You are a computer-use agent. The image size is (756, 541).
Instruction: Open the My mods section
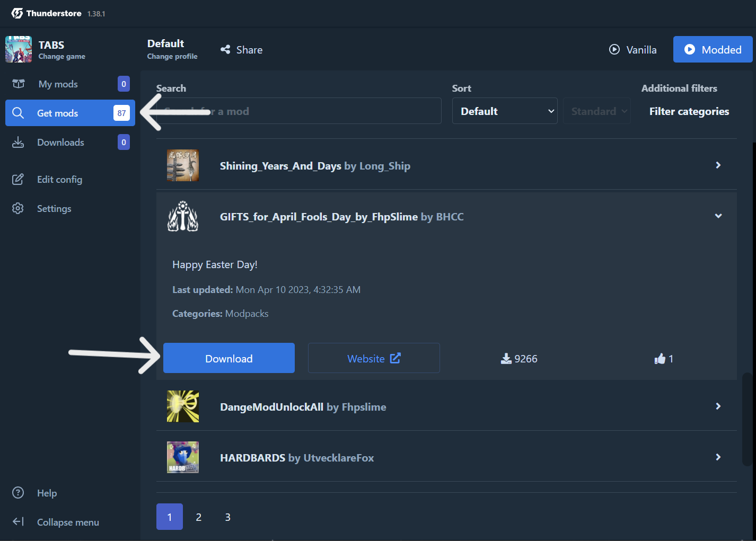point(70,84)
